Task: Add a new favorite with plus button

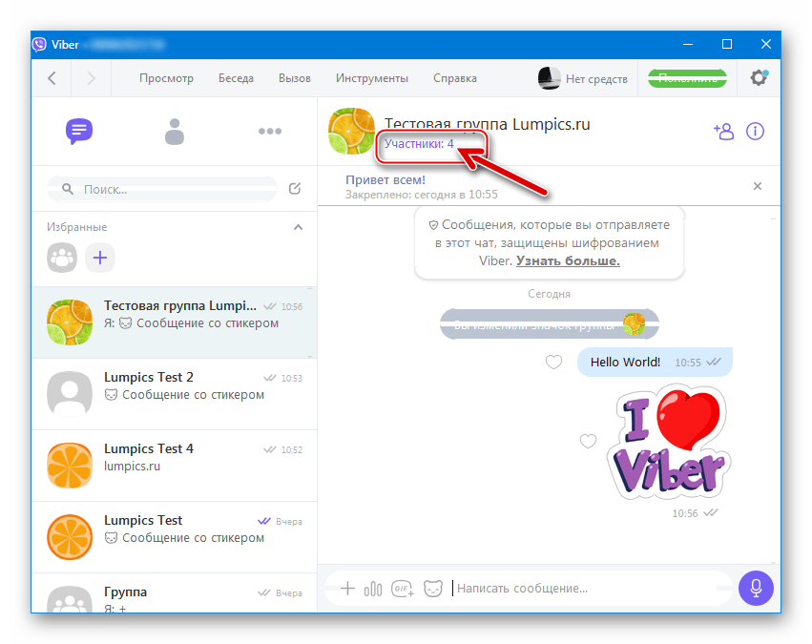Action: pos(100,258)
